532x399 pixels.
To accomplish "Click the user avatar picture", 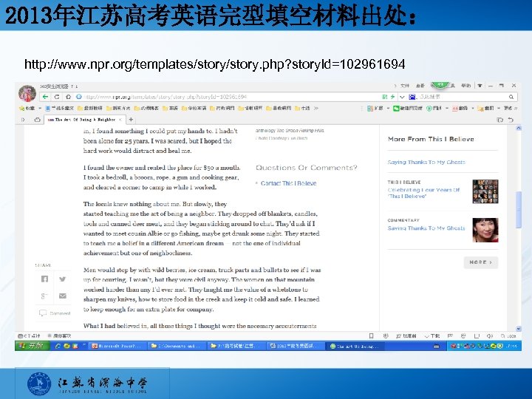I will pyautogui.click(x=27, y=94).
